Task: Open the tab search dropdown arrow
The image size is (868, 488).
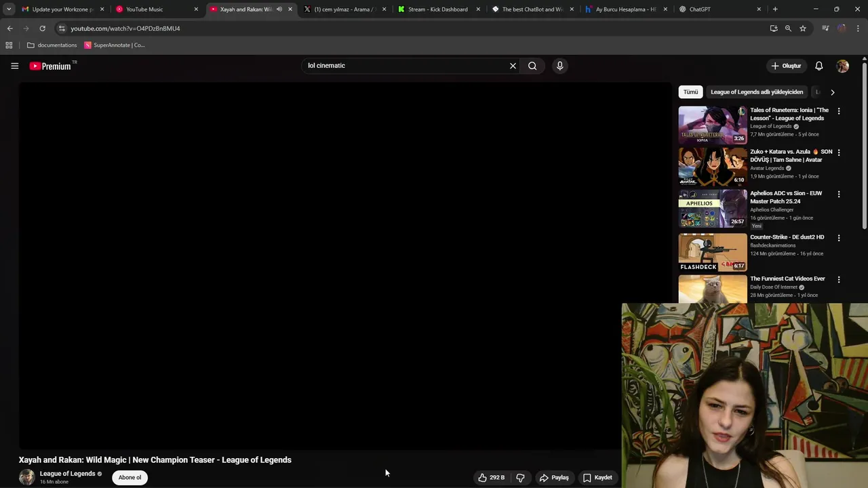Action: (9, 9)
